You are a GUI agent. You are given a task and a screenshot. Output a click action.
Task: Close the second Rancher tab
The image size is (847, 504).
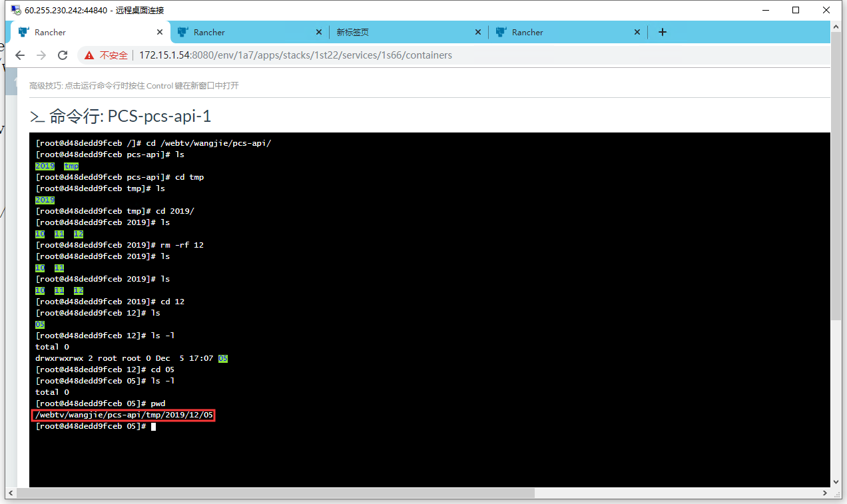click(318, 32)
